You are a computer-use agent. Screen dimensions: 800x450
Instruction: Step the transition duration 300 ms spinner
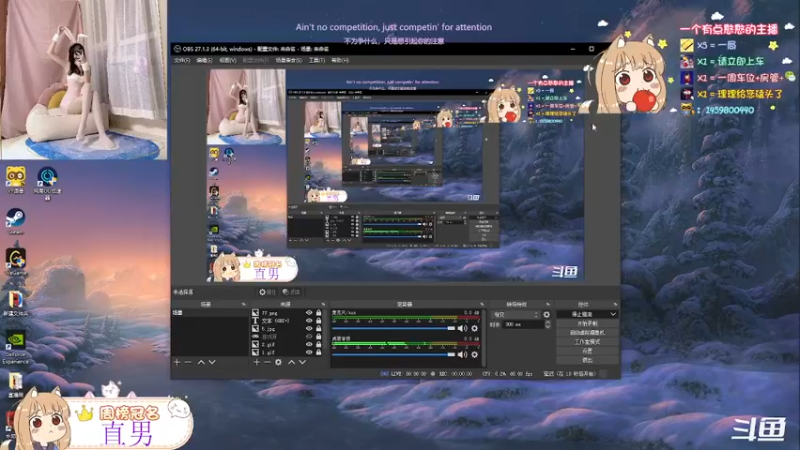[547, 324]
